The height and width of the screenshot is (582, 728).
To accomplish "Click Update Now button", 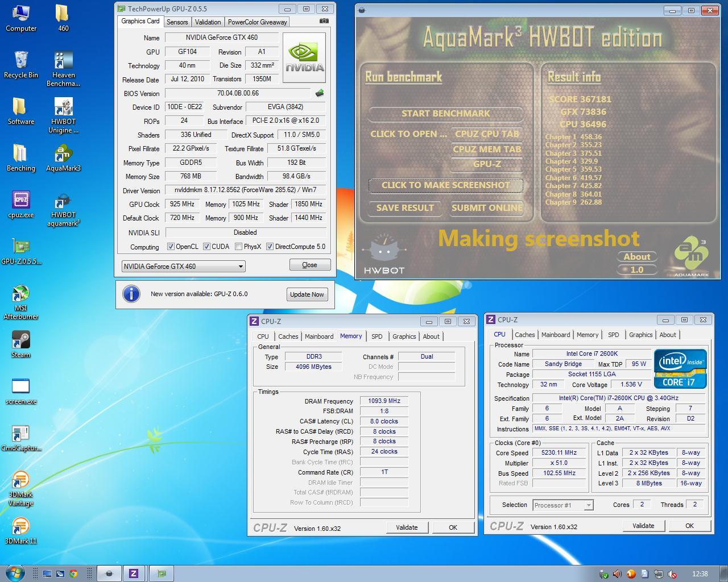I will 307,294.
